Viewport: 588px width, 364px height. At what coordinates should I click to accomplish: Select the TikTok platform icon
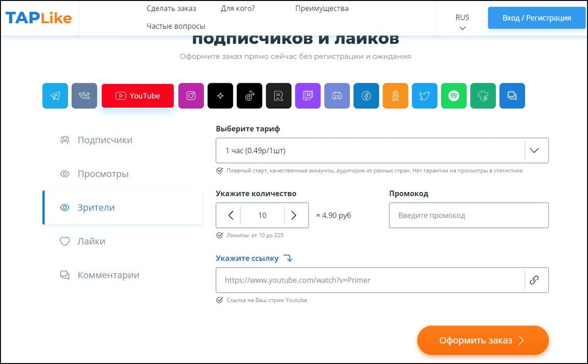[x=249, y=96]
